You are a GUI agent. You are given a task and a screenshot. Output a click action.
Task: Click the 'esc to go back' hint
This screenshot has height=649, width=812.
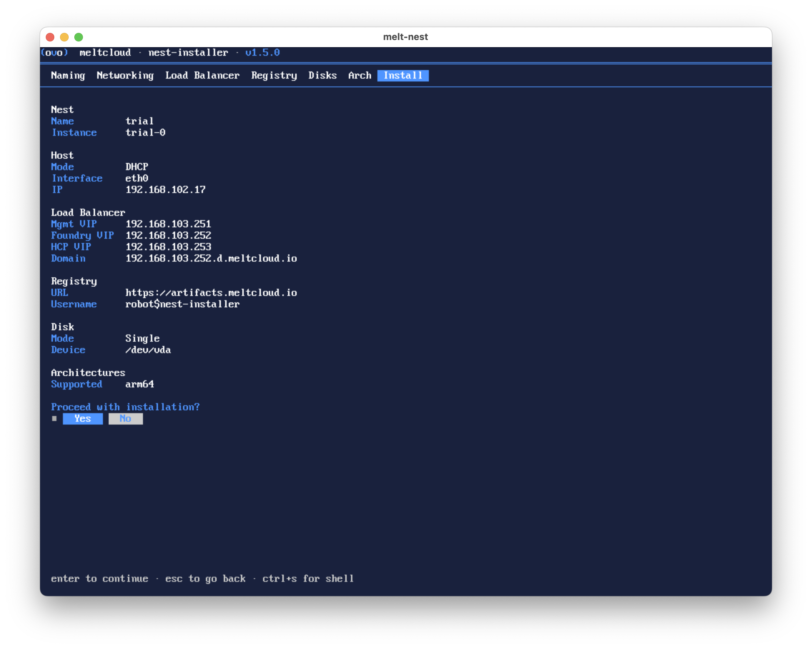(205, 579)
